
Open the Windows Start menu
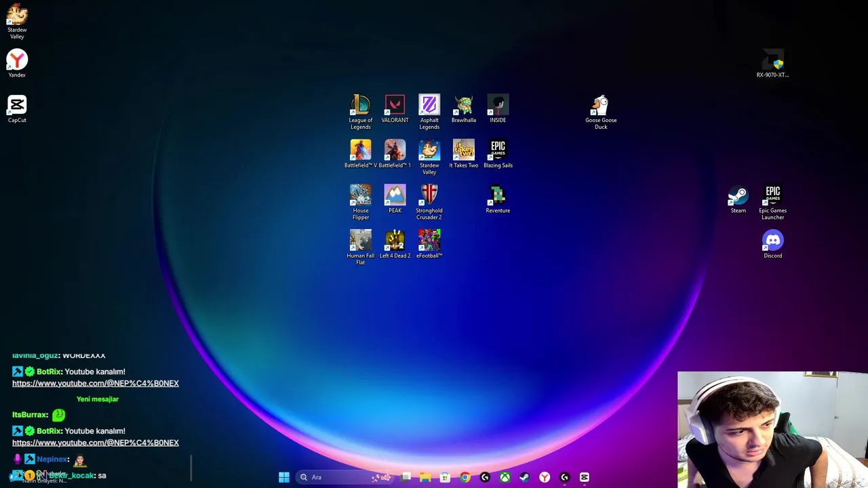pyautogui.click(x=284, y=477)
